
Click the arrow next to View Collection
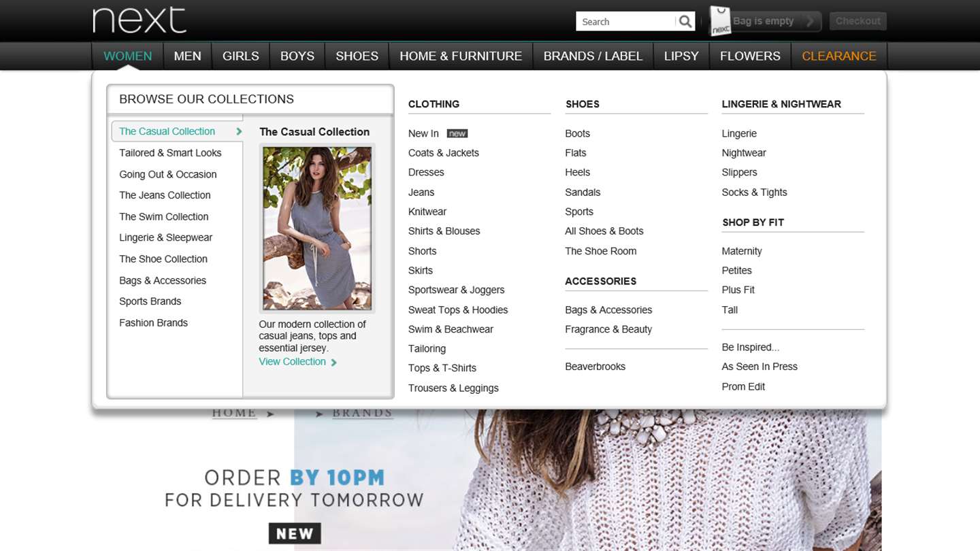coord(333,363)
